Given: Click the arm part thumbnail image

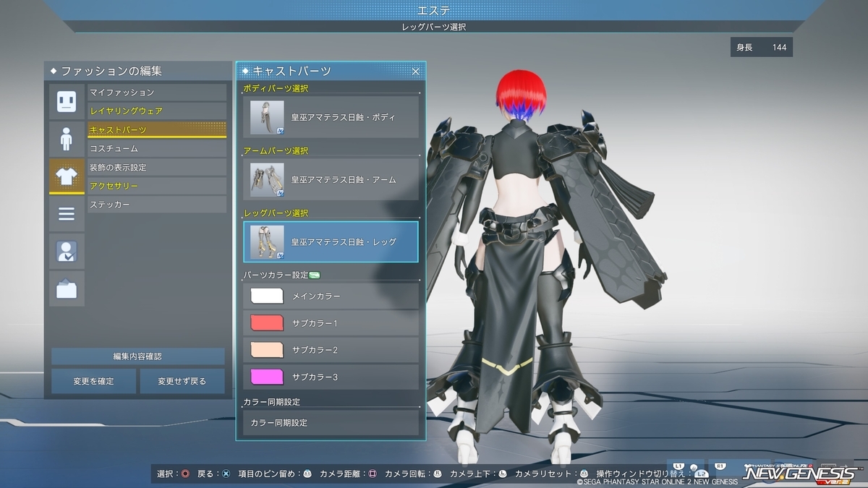Looking at the screenshot, I should [267, 179].
